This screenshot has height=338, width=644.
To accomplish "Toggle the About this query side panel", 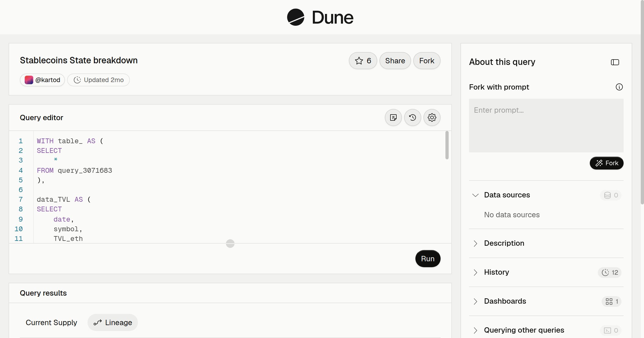I will click(615, 62).
